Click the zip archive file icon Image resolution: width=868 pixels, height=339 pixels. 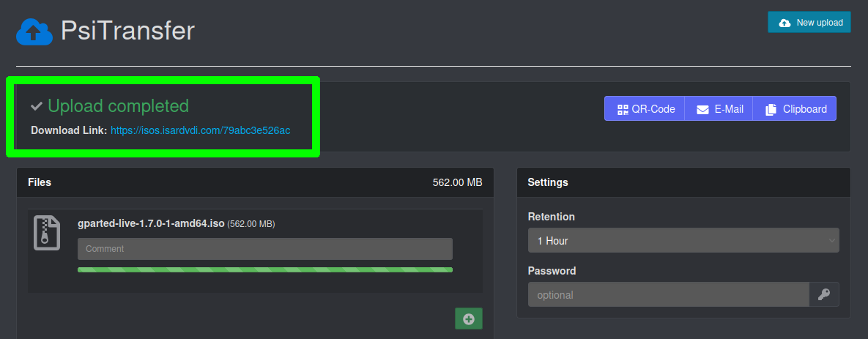click(x=47, y=232)
